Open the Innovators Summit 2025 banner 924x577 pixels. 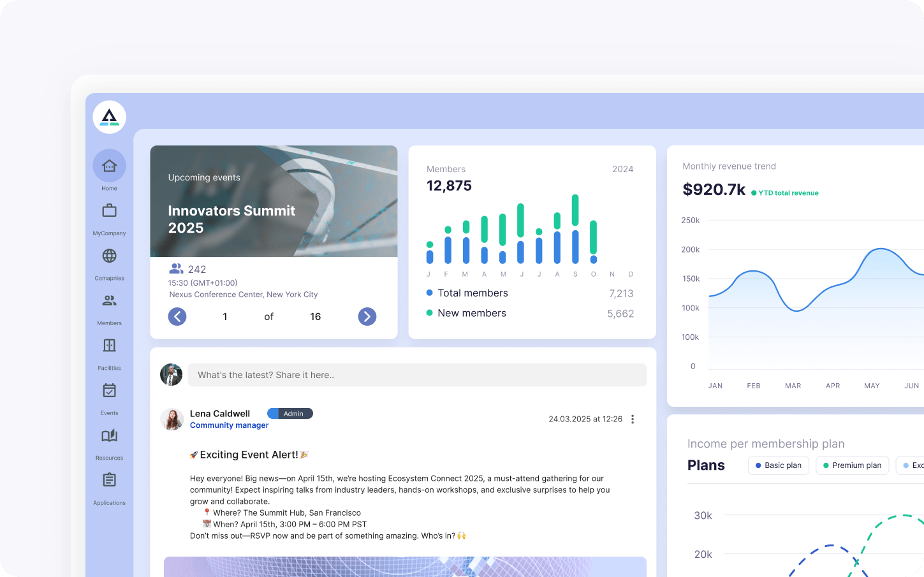pyautogui.click(x=274, y=201)
